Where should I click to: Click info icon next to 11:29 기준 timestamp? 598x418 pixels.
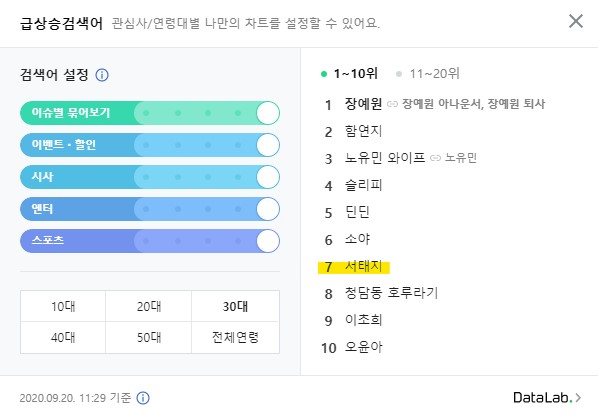coord(143,398)
